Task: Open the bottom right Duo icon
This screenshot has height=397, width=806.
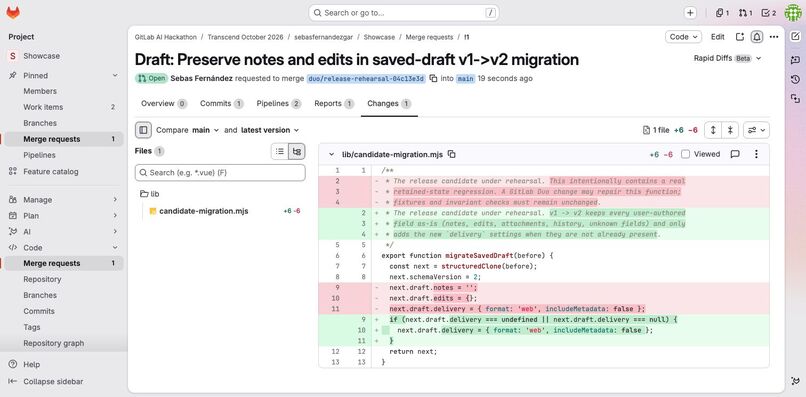Action: pos(795,381)
